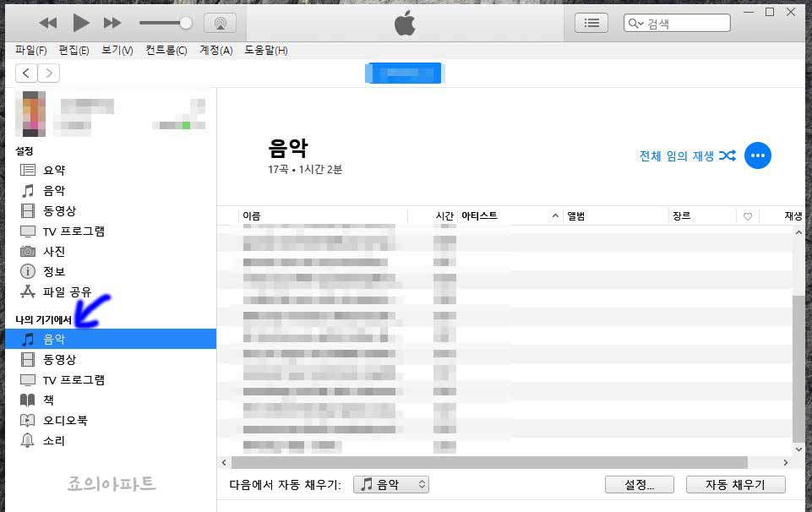This screenshot has width=812, height=512.
Task: Open the 사진 section in the sidebar
Action: pos(52,251)
